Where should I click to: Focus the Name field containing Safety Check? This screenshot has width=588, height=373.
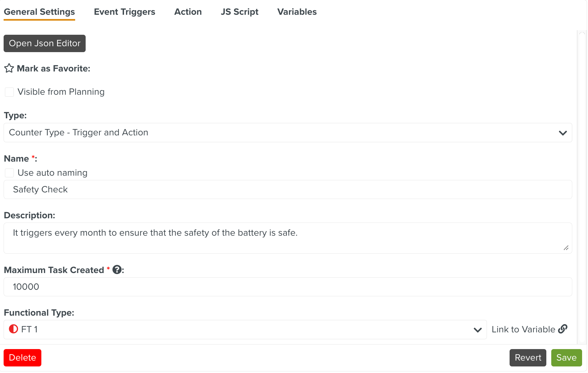click(287, 189)
